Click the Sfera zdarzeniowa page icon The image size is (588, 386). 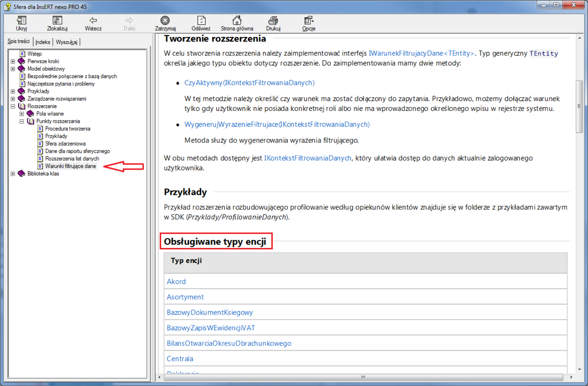pos(40,144)
